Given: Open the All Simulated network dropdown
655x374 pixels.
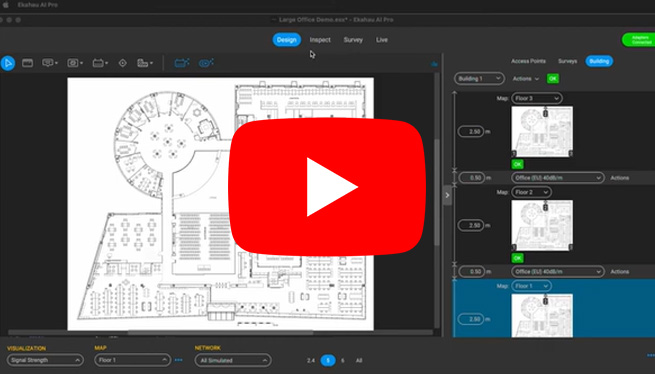Looking at the screenshot, I should [233, 360].
